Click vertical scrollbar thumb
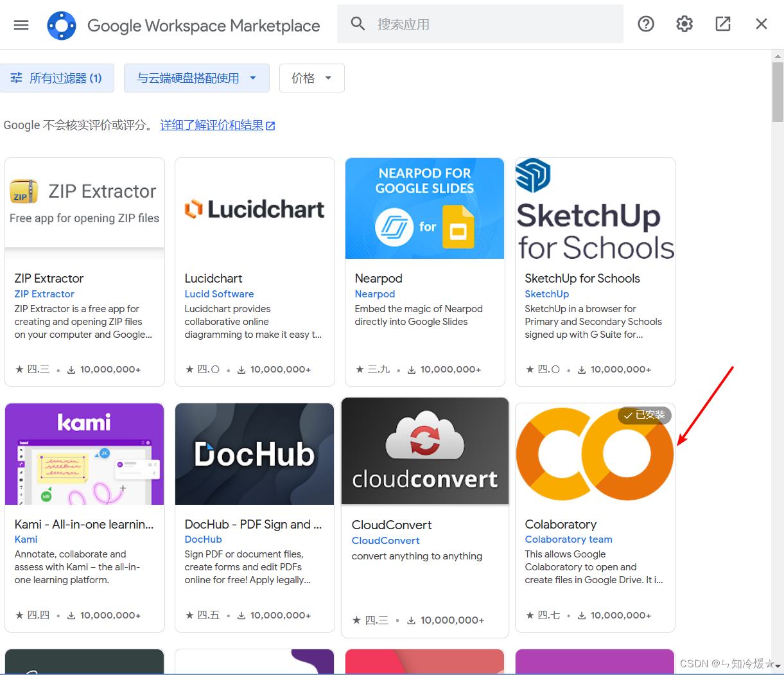 click(x=778, y=92)
